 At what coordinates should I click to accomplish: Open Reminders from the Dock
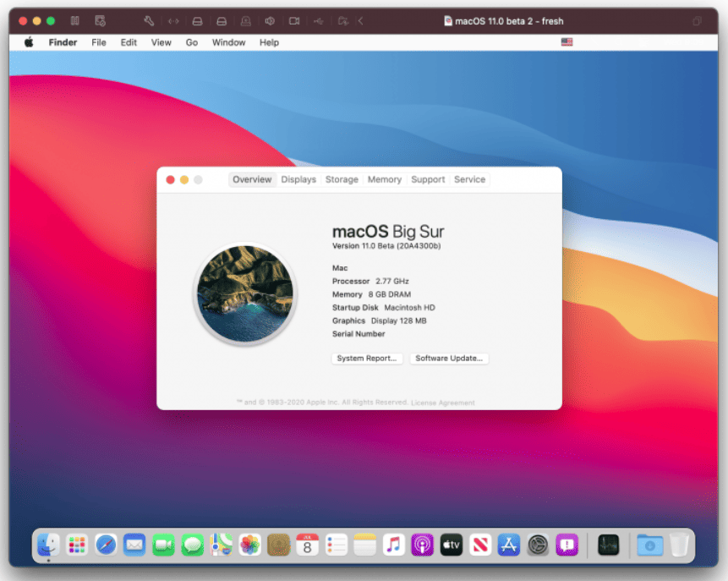click(337, 545)
